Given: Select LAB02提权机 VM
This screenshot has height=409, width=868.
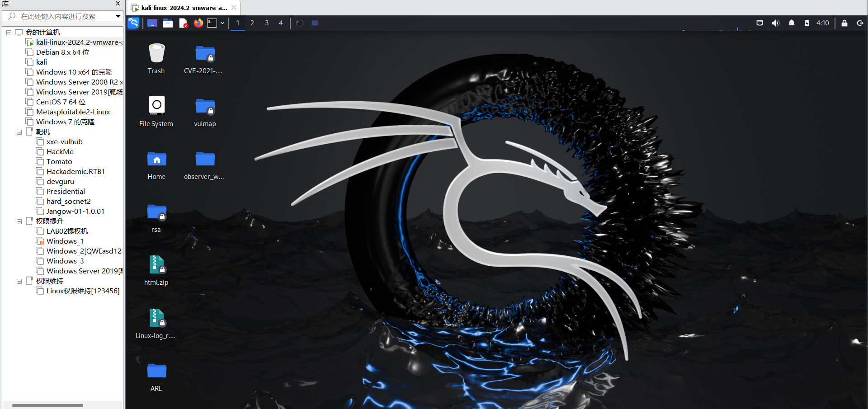Looking at the screenshot, I should tap(67, 231).
